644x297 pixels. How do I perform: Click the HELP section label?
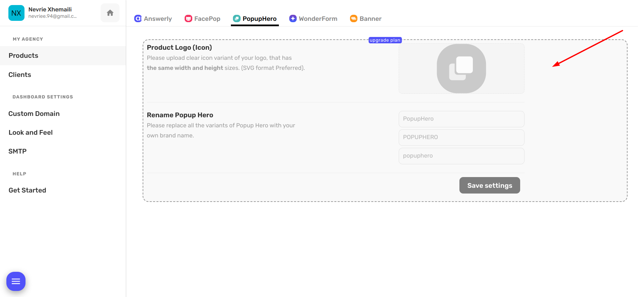click(19, 174)
